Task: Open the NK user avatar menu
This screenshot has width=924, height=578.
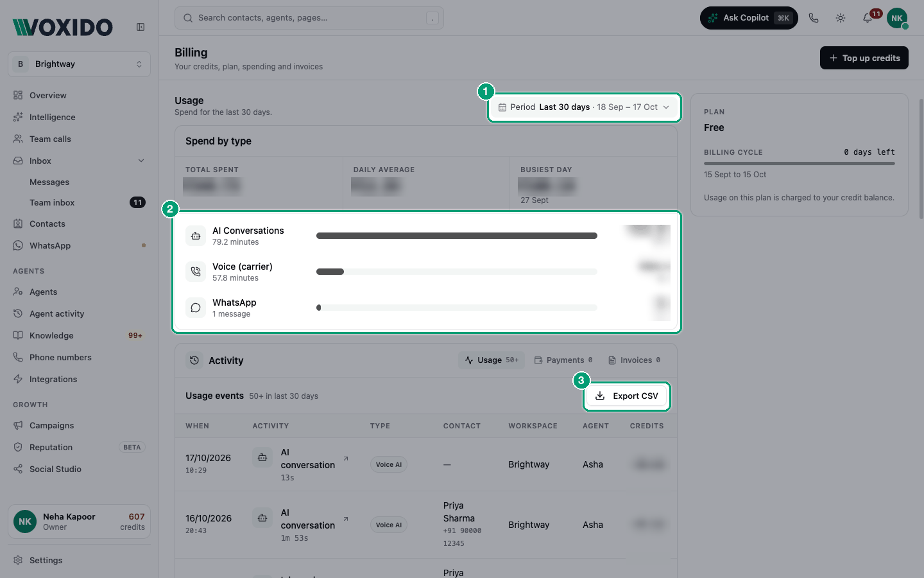Action: pos(897,18)
